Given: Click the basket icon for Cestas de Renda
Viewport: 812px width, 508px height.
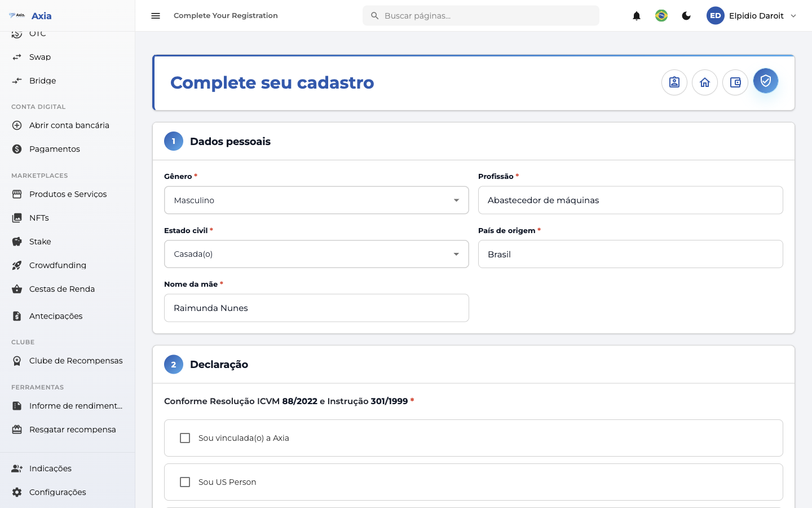Looking at the screenshot, I should (x=17, y=289).
